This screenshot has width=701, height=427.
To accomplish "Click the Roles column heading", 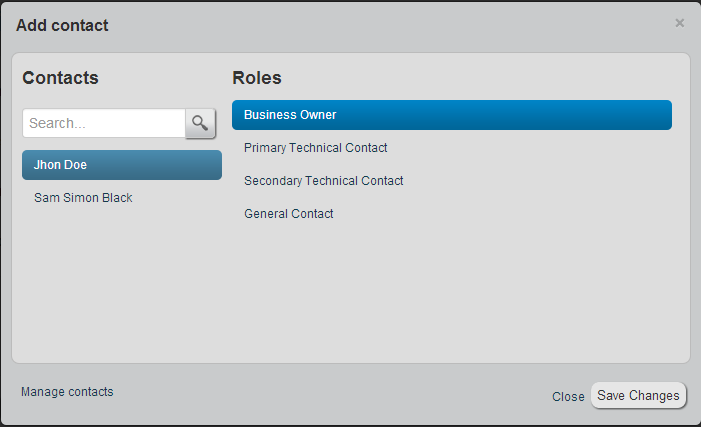I will (x=257, y=78).
